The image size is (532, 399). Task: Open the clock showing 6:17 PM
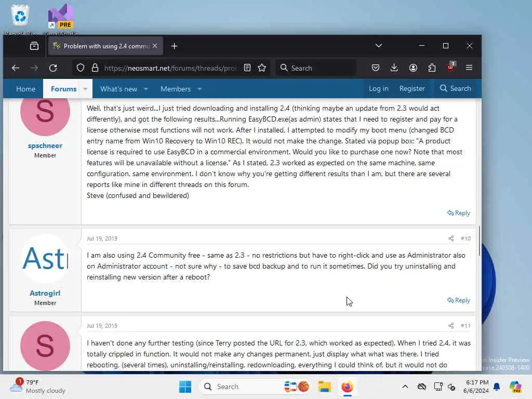476,387
